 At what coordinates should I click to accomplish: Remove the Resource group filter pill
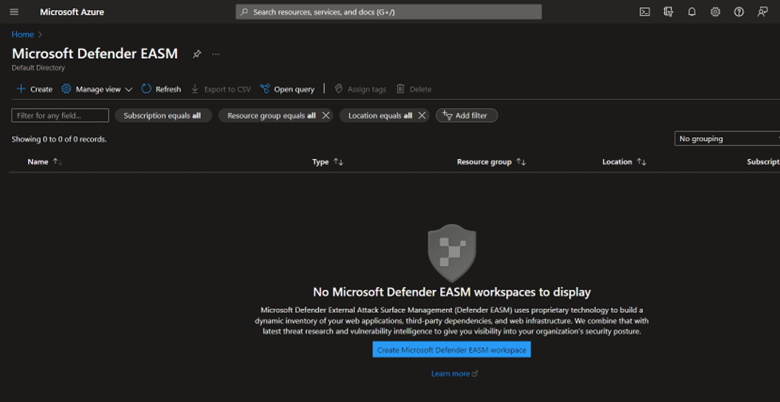pos(326,115)
